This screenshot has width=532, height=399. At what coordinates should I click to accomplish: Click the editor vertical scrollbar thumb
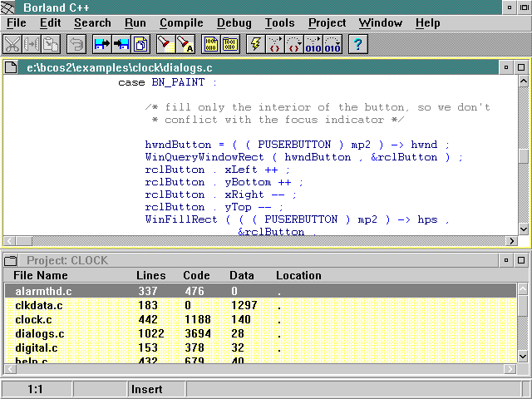pyautogui.click(x=524, y=156)
